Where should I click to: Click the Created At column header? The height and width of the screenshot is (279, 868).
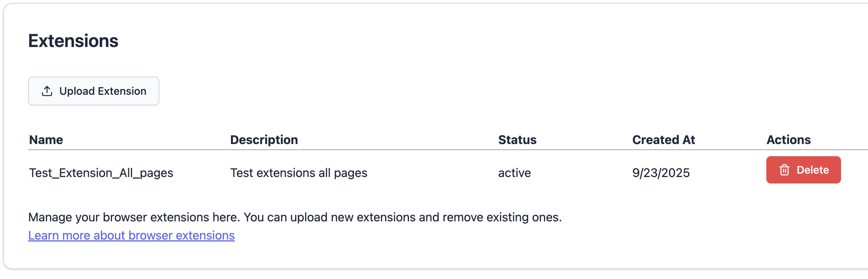pos(664,140)
